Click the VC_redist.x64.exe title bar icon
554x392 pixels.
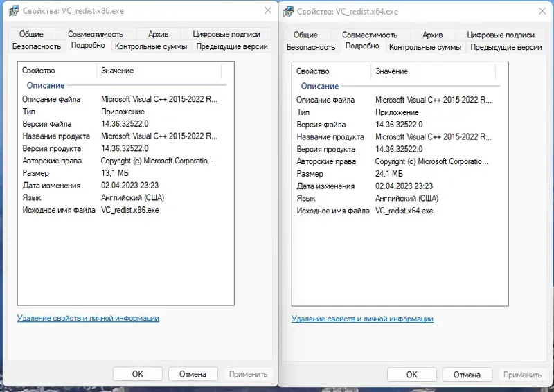click(x=287, y=11)
